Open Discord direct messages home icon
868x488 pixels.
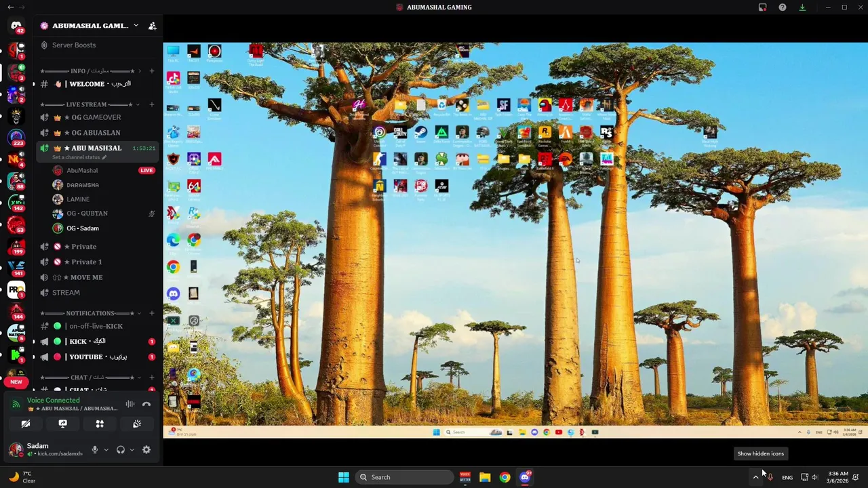pos(16,26)
